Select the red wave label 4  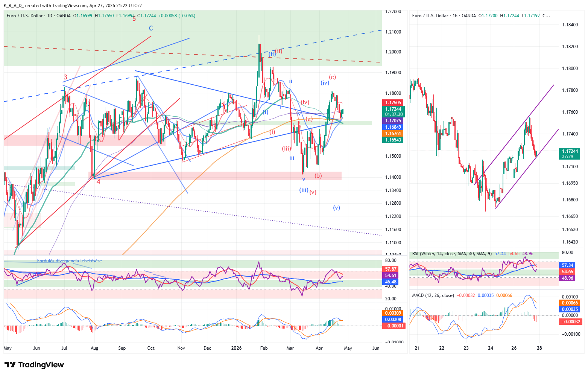(x=98, y=182)
